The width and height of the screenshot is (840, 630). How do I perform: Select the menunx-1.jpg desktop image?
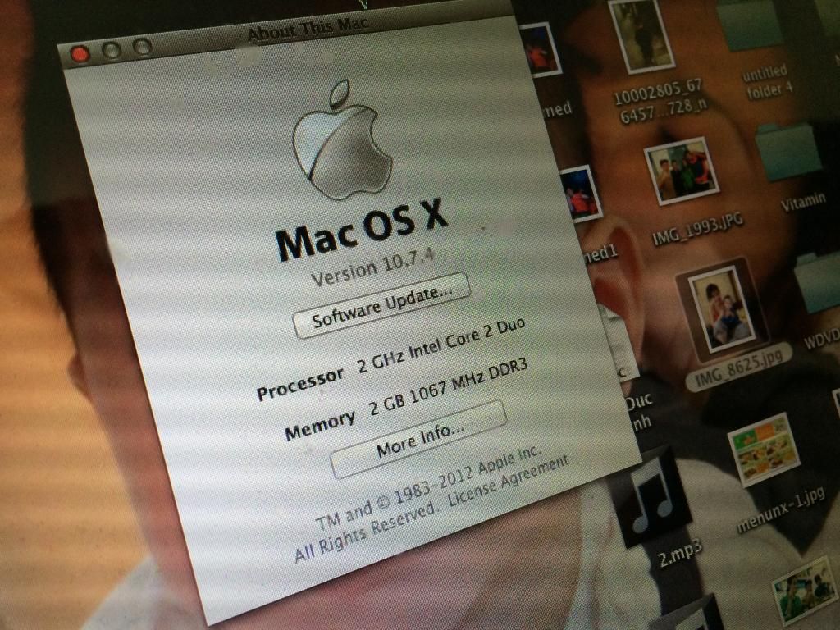(x=764, y=449)
